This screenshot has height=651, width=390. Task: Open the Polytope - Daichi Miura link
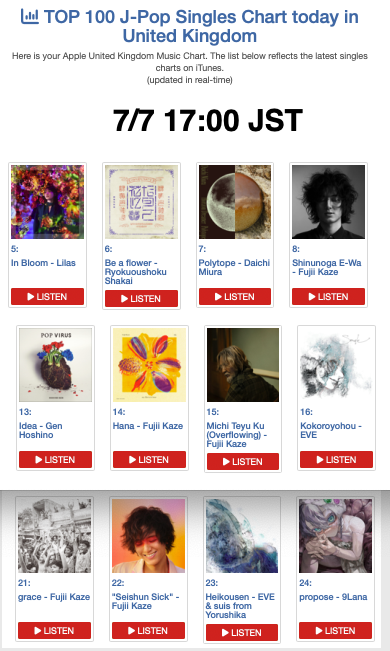(x=234, y=267)
